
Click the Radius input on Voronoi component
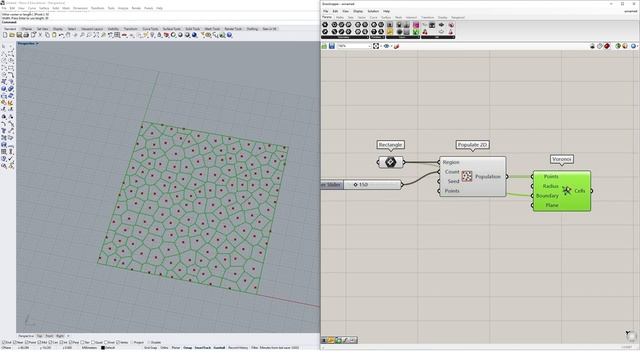click(x=550, y=186)
